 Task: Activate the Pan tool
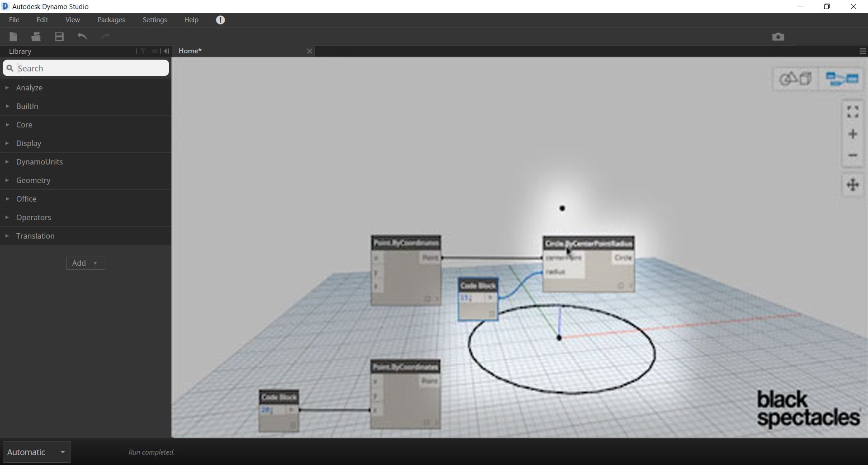coord(853,185)
